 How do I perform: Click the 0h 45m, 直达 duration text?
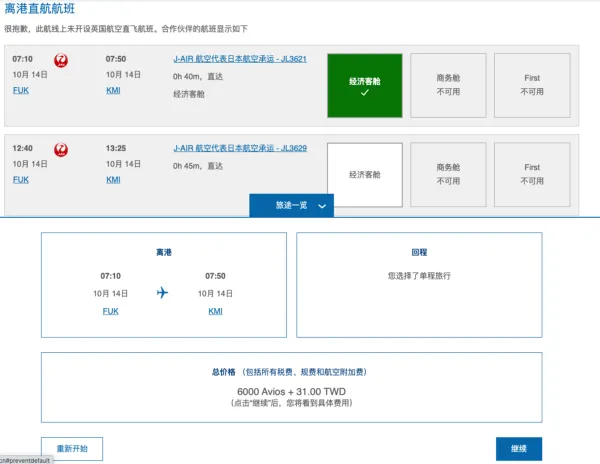coord(198,166)
